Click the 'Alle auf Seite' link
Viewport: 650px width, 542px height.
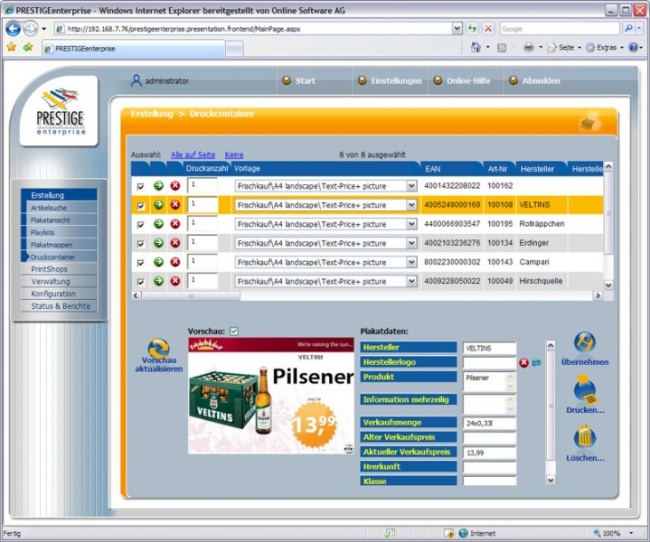click(x=193, y=155)
